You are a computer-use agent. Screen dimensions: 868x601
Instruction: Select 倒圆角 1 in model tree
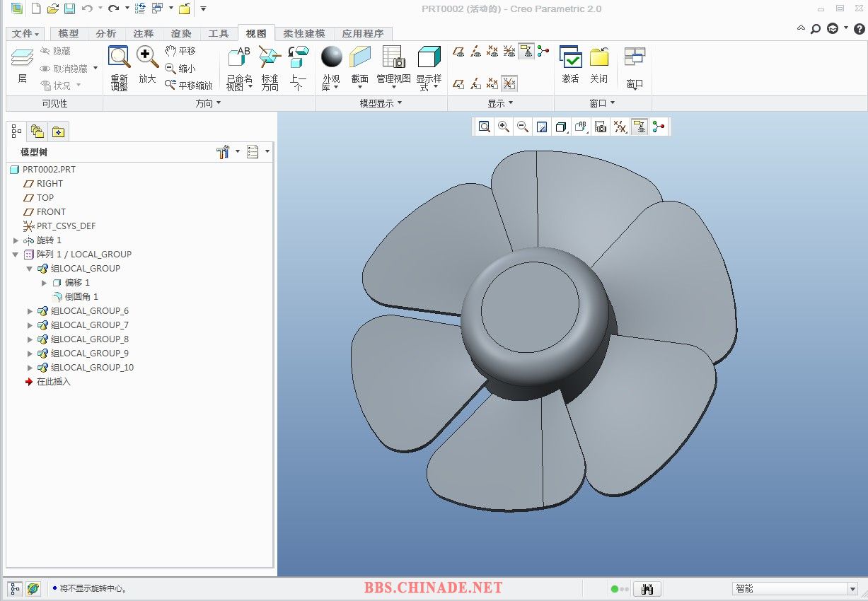point(81,297)
